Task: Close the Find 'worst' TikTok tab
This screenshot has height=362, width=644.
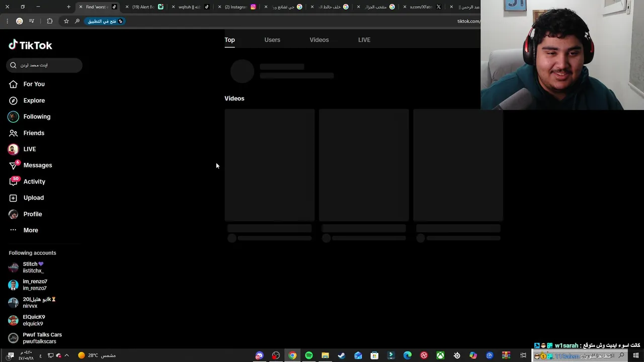Action: (x=80, y=7)
